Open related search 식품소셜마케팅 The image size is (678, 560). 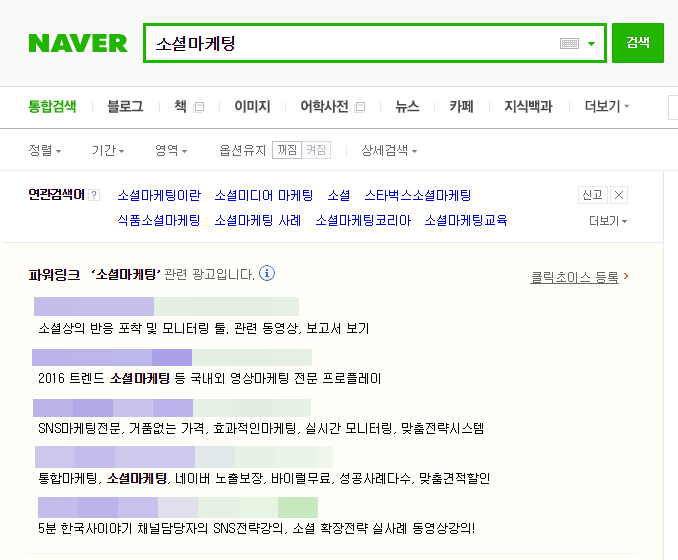159,221
